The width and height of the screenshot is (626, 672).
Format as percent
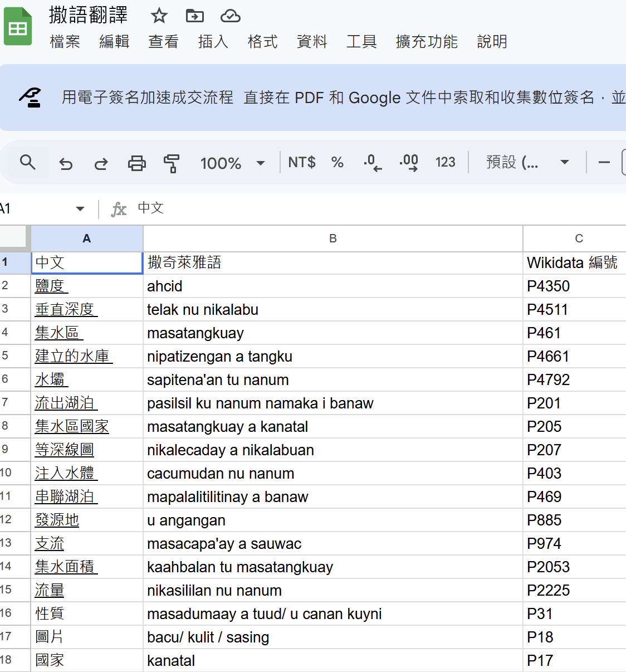[337, 162]
